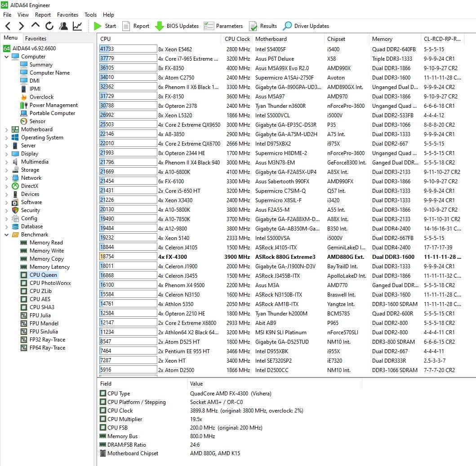Screen dimensions: 476x466
Task: Select the IPMI icon in tree
Action: 24,89
